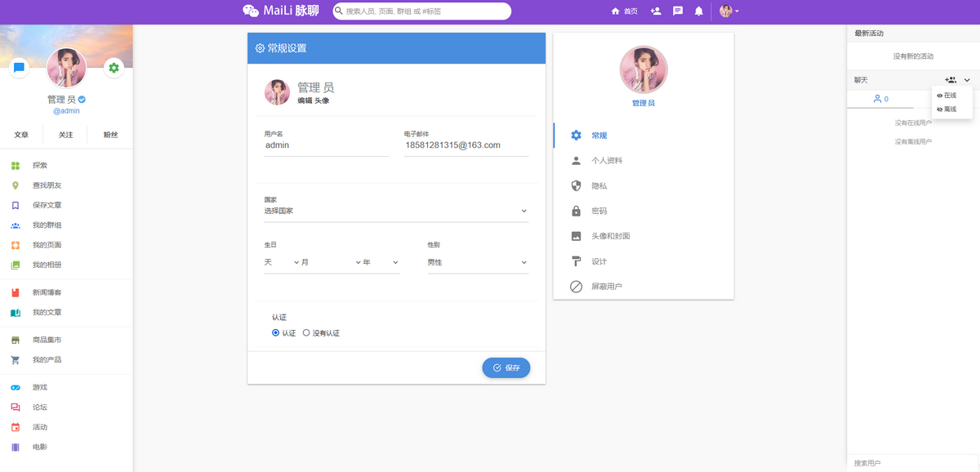Select the online users tab showing 0

click(880, 99)
